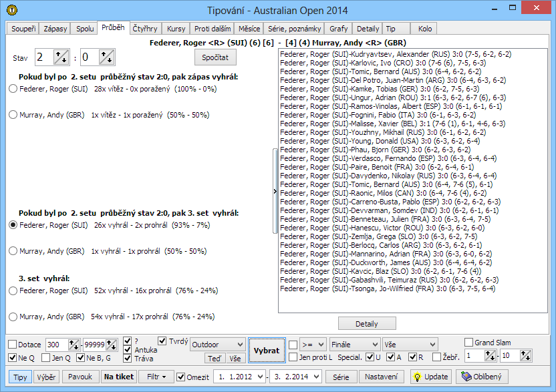The image size is (556, 392).
Task: Open the Měsíce tab
Action: (249, 29)
